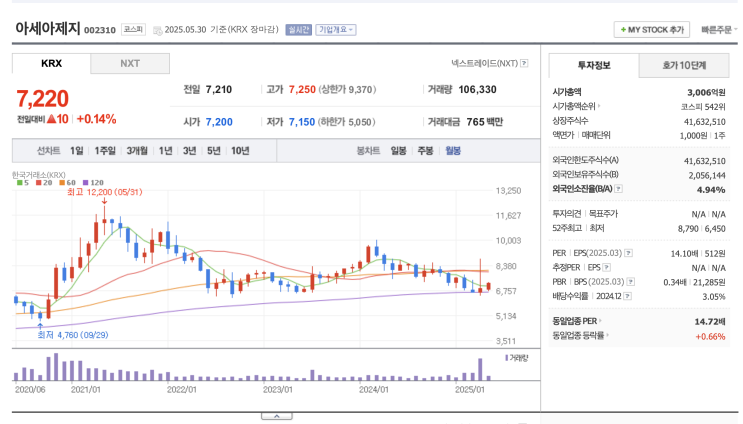This screenshot has width=743, height=424.
Task: Click the purple 120-day moving average legend
Action: coord(93,182)
